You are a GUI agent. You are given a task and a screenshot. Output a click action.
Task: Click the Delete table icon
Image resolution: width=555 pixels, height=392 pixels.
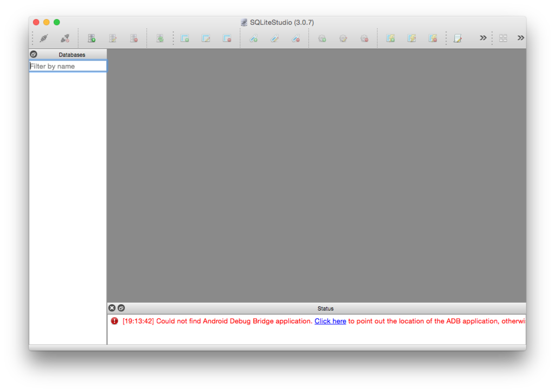pos(227,38)
